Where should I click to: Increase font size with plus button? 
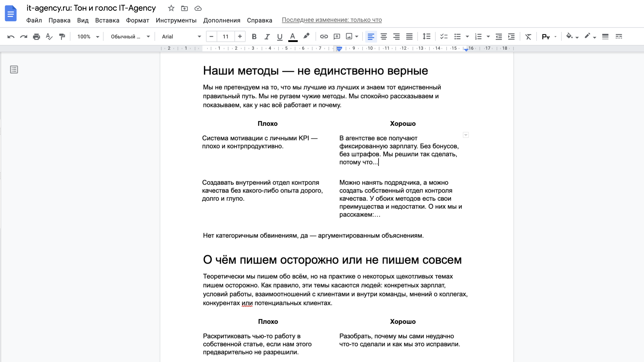tap(240, 37)
